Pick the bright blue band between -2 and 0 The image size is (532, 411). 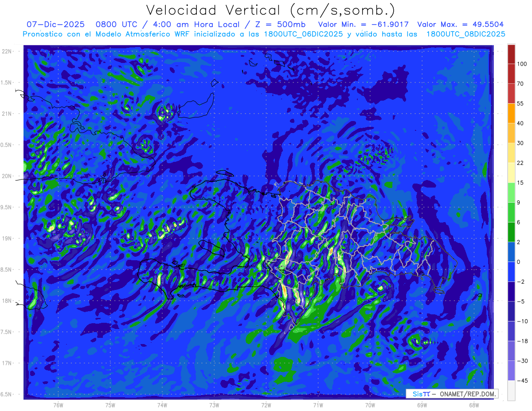coord(511,272)
